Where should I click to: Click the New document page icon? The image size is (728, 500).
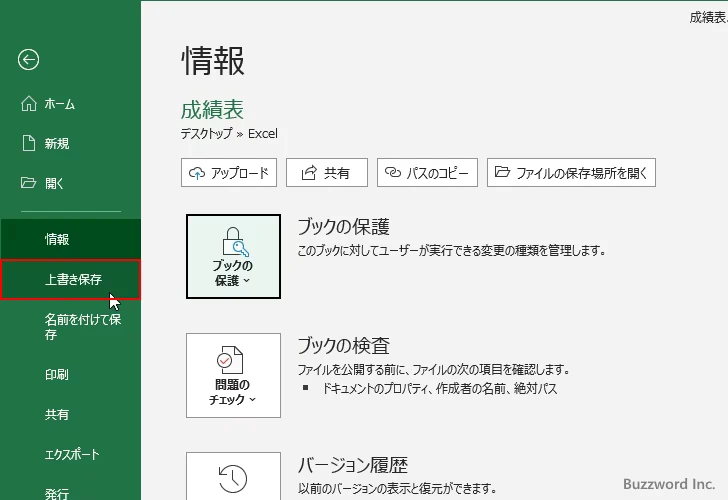pos(29,143)
